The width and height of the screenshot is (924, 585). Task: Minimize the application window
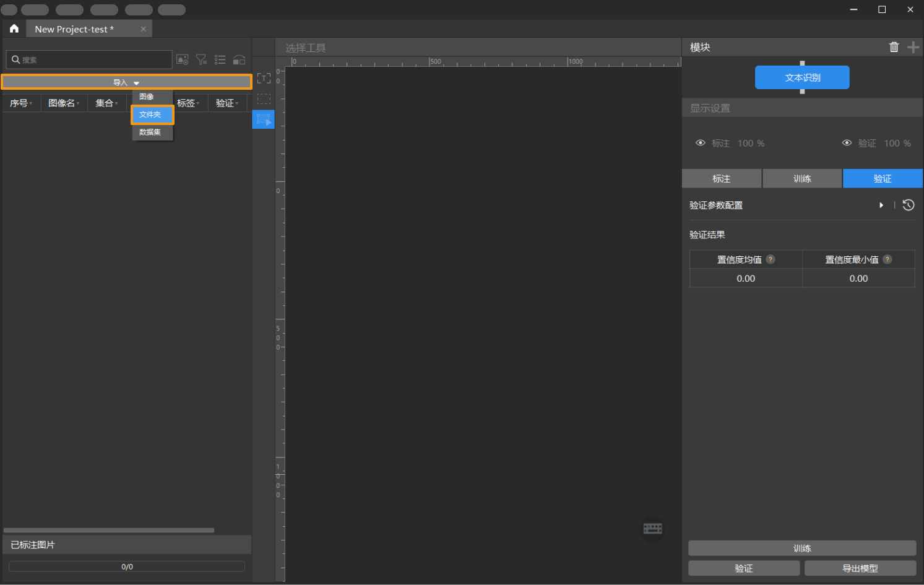coord(854,9)
